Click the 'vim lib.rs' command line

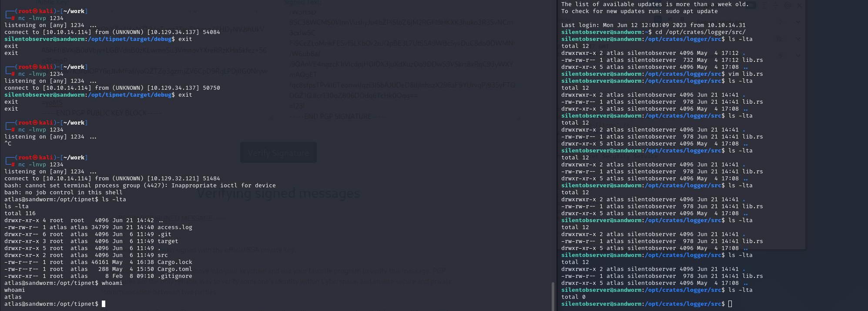coord(662,74)
